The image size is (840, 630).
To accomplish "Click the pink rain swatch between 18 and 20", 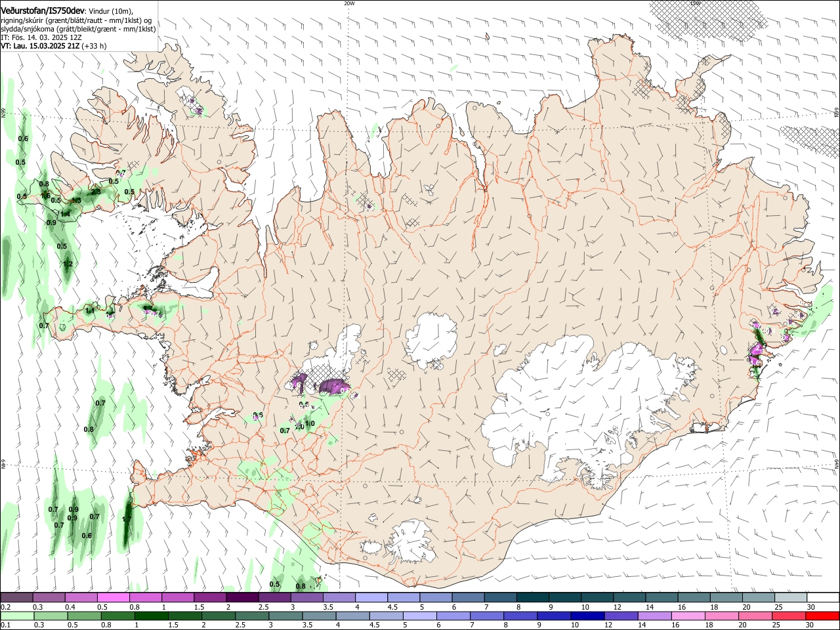I will [x=721, y=616].
